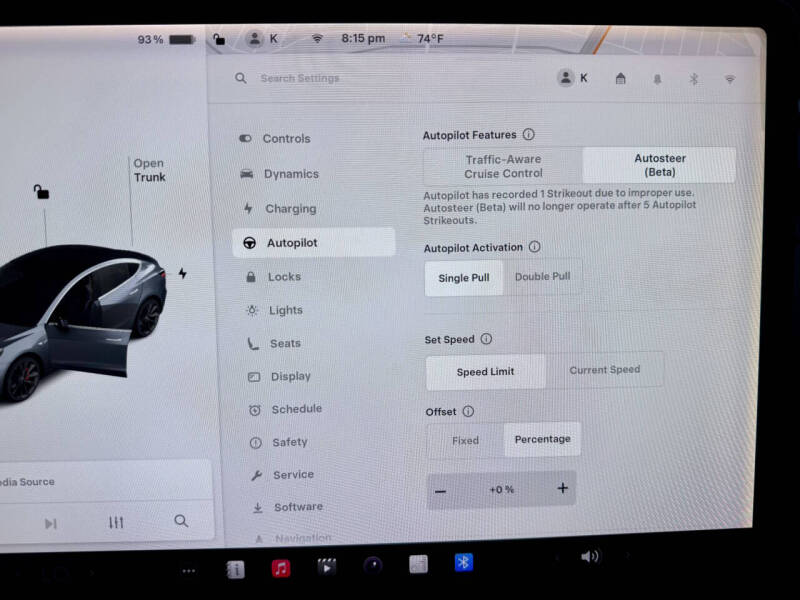
Task: Open media equalizer settings icon
Action: [116, 522]
